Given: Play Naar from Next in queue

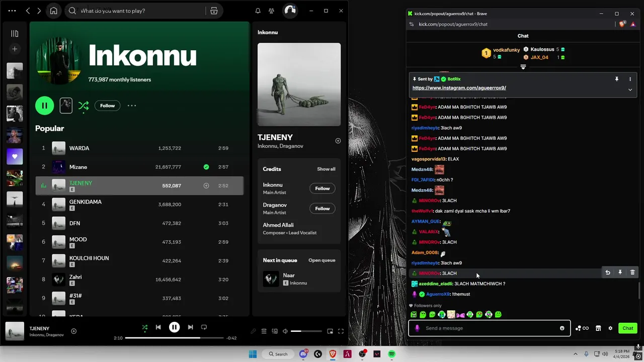Looking at the screenshot, I should [271, 279].
